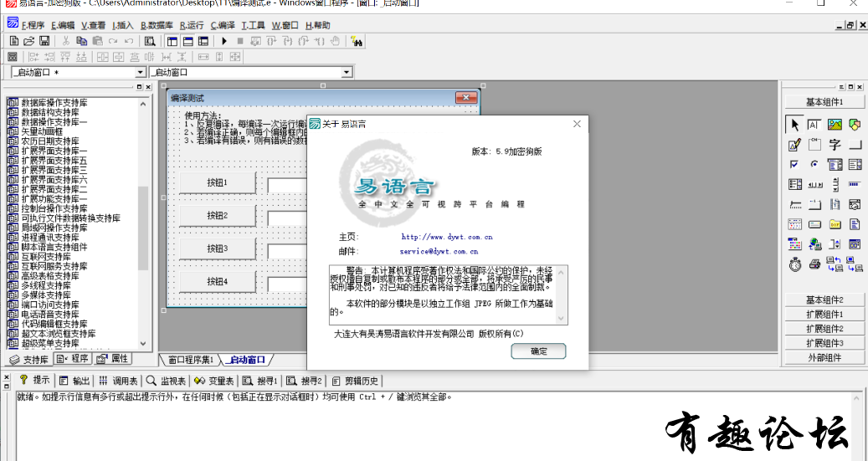Open the T.工具 menu
This screenshot has height=461, width=868.
point(253,25)
